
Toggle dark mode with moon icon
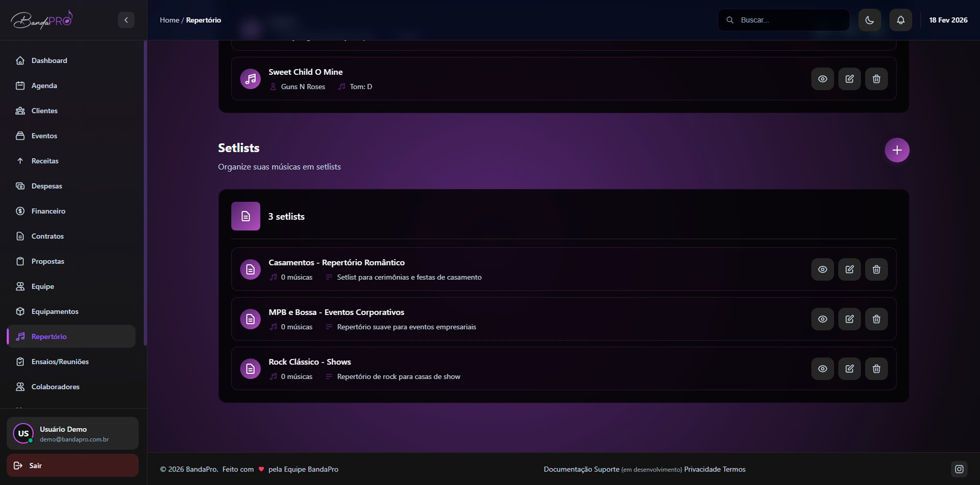pos(869,20)
